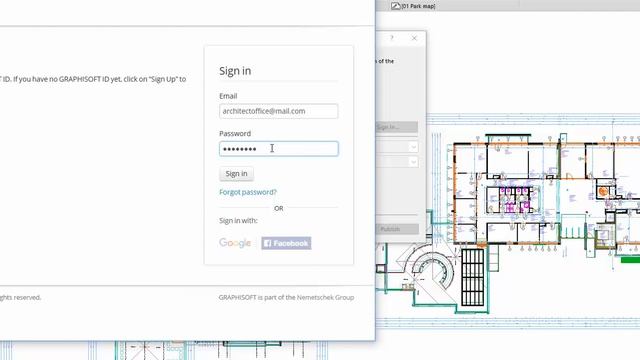Click the help question mark in the back dialog

click(x=391, y=38)
